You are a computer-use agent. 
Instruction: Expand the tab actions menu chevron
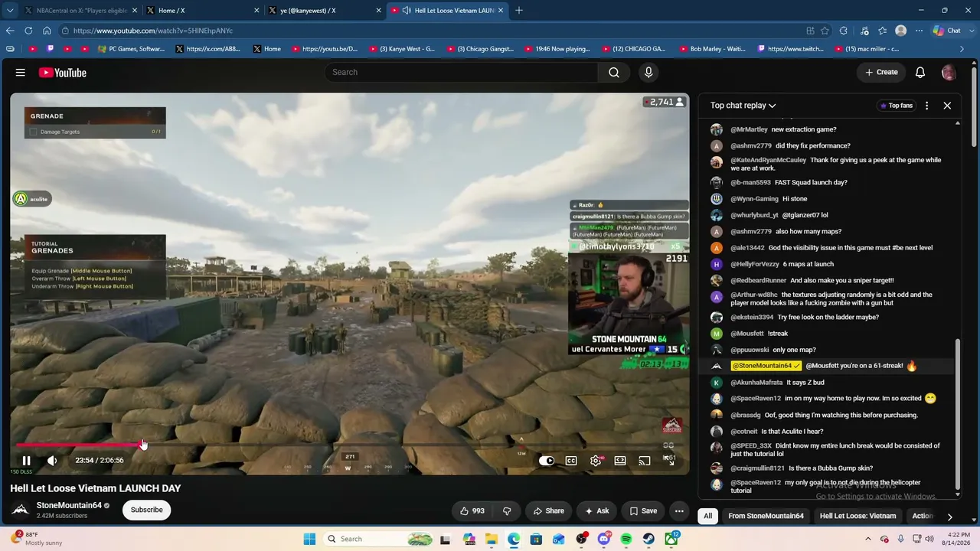[x=10, y=11]
